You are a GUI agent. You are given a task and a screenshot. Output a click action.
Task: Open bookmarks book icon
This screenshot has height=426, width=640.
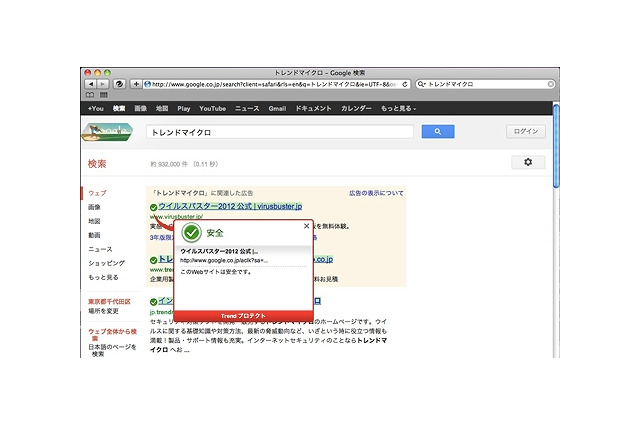[90, 95]
